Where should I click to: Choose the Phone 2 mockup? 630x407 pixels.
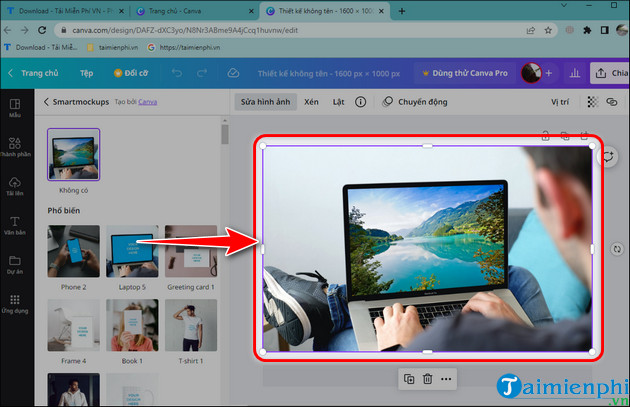pyautogui.click(x=74, y=251)
